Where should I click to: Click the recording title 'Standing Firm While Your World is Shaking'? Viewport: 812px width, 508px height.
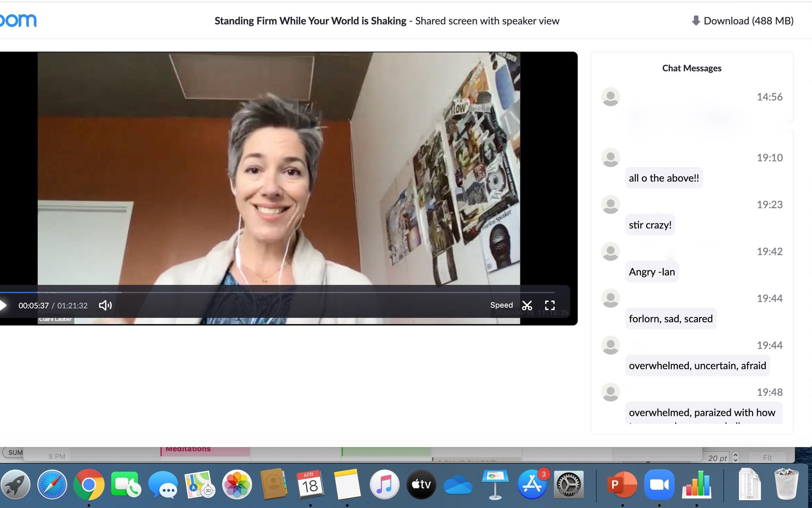point(310,21)
